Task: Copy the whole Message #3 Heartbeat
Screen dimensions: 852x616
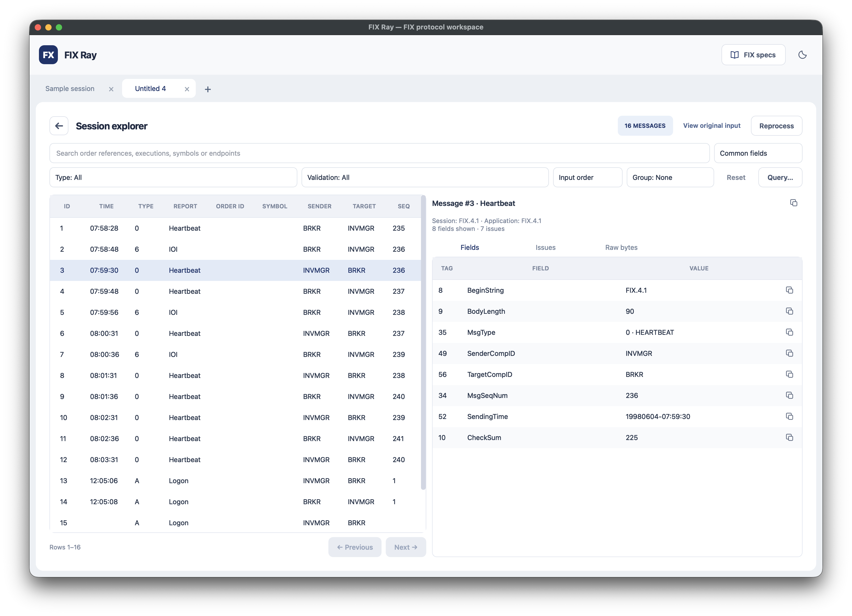Action: [x=793, y=203]
